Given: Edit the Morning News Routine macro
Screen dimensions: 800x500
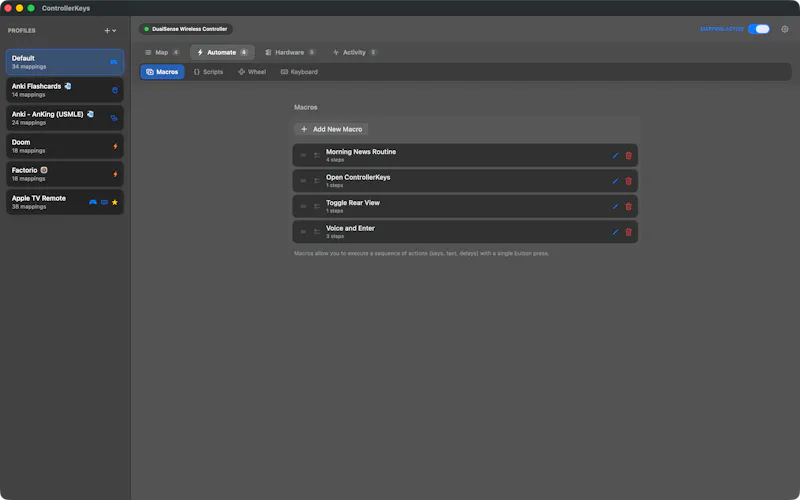Looking at the screenshot, I should pos(615,156).
